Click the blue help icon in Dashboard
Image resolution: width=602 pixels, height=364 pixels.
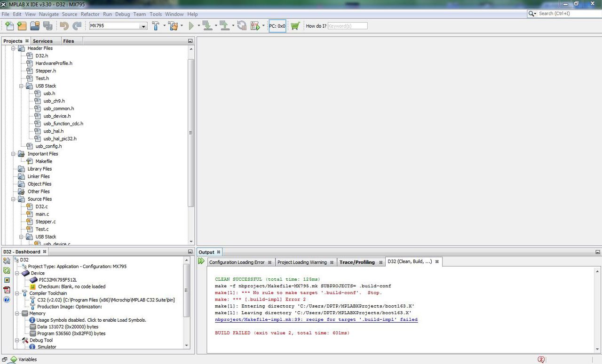pyautogui.click(x=7, y=300)
